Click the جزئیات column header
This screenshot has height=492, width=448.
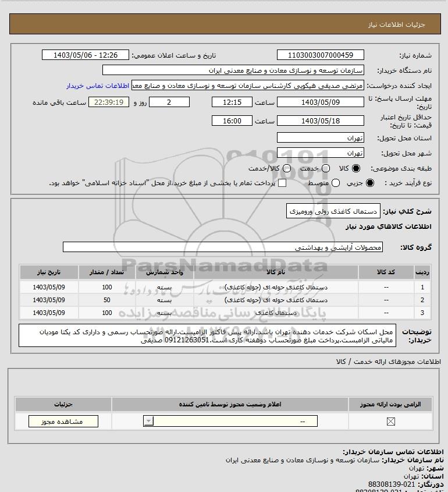[63, 404]
